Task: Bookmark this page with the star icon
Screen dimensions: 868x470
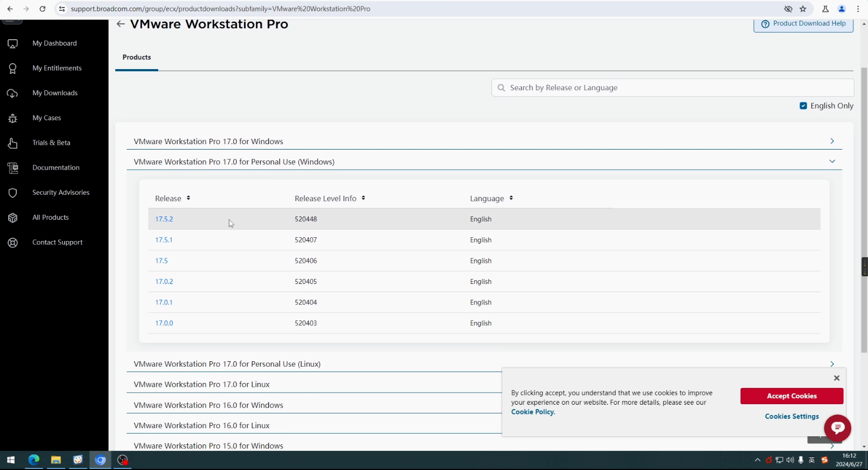Action: [803, 9]
